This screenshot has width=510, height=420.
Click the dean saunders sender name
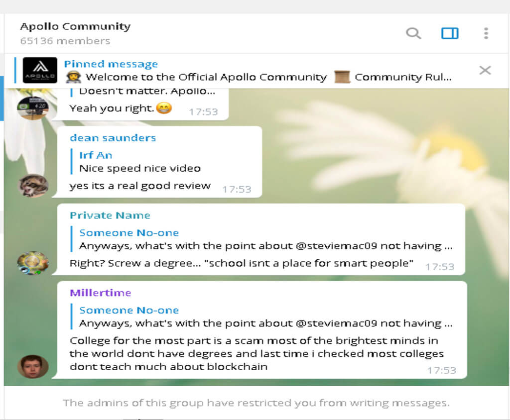click(x=113, y=138)
